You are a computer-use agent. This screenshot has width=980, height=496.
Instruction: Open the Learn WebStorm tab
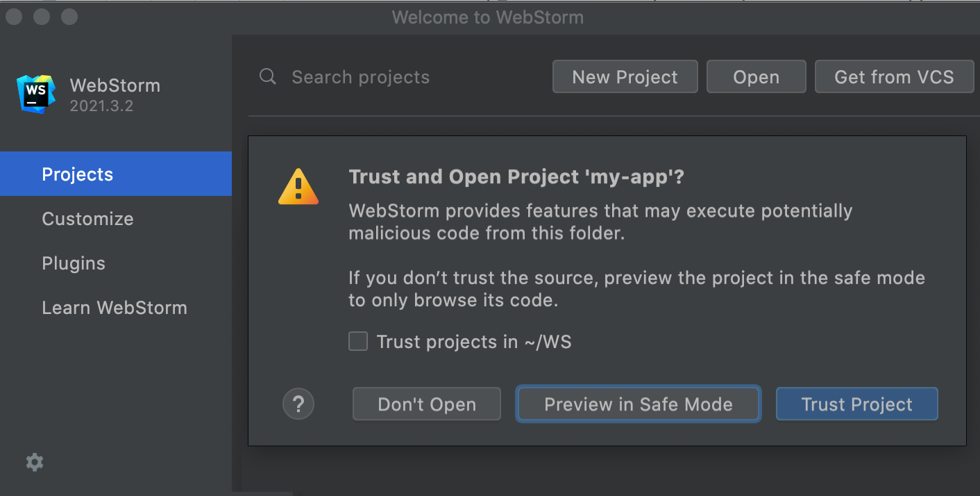click(x=115, y=308)
